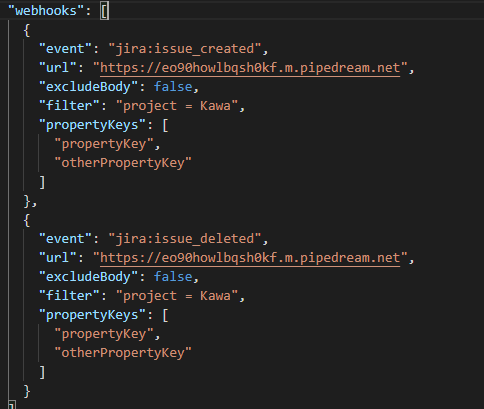The image size is (484, 409).
Task: Click "propertyKey" item in second webhook array
Action: [104, 334]
